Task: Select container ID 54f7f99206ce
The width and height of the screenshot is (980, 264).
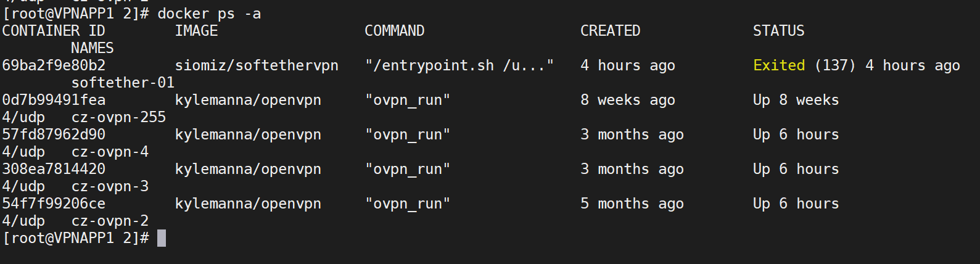Action: 54,204
